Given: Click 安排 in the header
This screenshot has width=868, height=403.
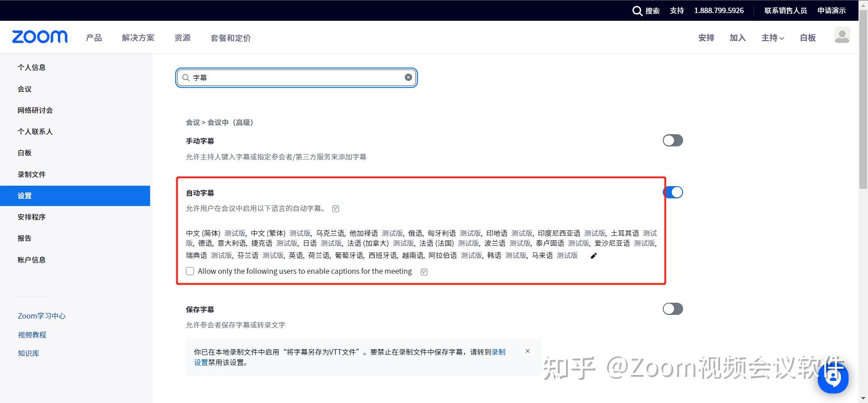Looking at the screenshot, I should point(706,38).
